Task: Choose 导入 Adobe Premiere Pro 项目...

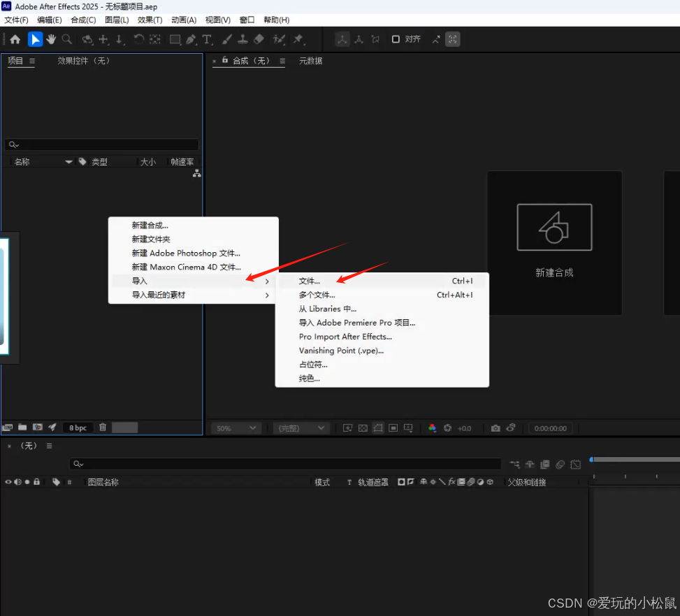Action: coord(382,323)
